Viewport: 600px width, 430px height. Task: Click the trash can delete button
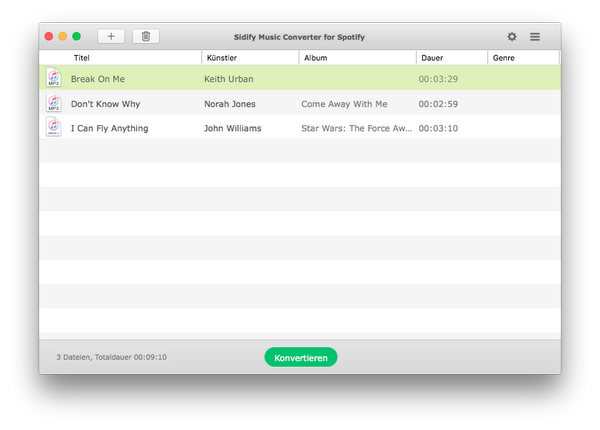pos(146,36)
